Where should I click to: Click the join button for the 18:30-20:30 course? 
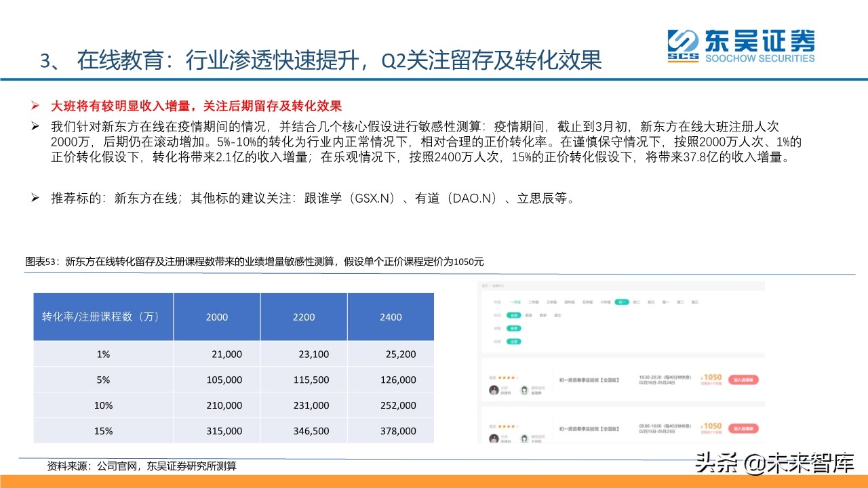click(743, 380)
